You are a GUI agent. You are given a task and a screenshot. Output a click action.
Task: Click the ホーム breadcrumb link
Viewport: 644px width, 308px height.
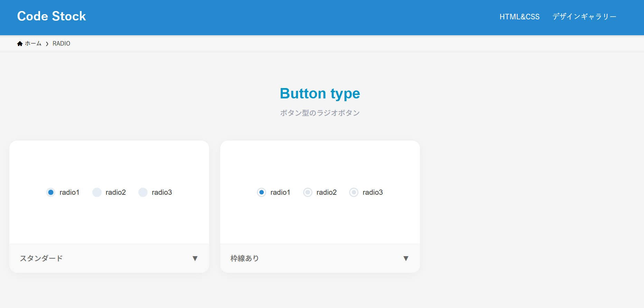[x=33, y=44]
